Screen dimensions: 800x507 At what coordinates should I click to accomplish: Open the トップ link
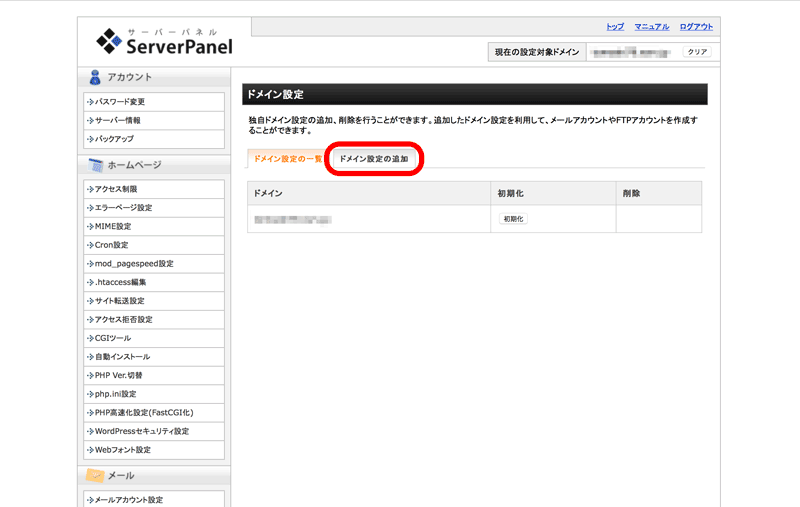pos(615,27)
